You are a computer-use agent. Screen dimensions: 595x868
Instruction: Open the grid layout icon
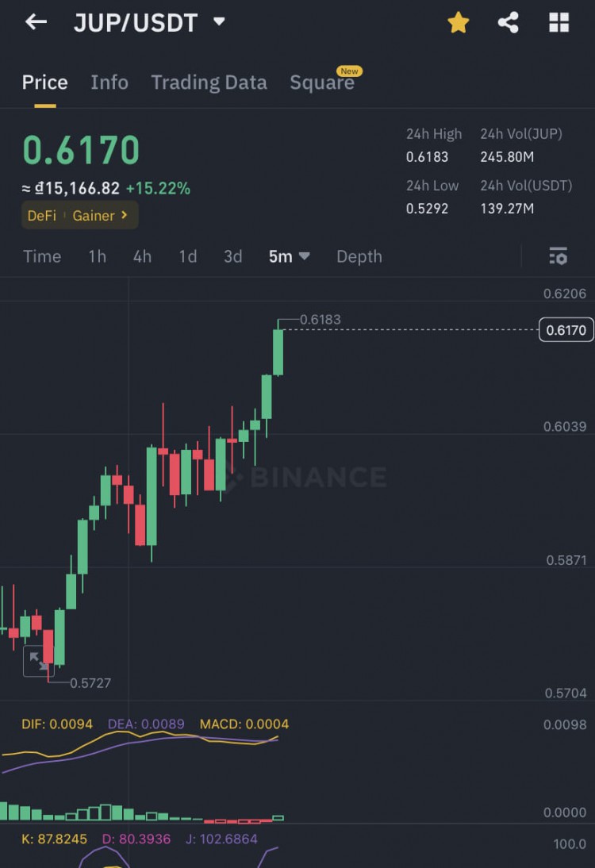pos(559,23)
